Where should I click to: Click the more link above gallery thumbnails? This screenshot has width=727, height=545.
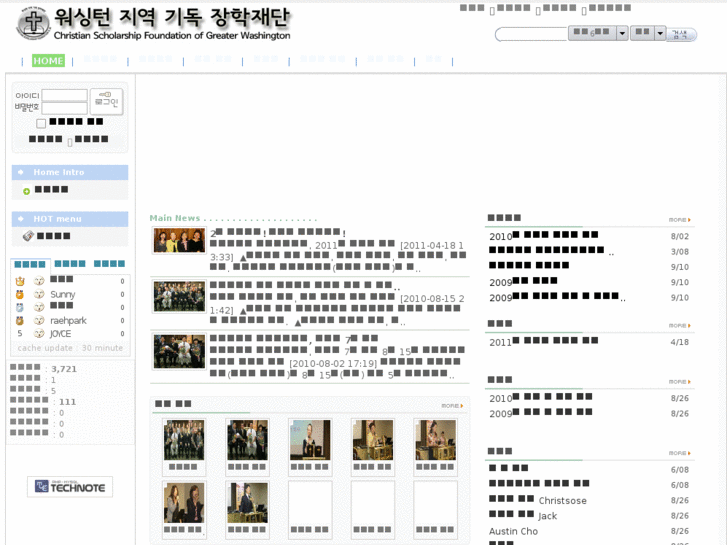pyautogui.click(x=452, y=406)
